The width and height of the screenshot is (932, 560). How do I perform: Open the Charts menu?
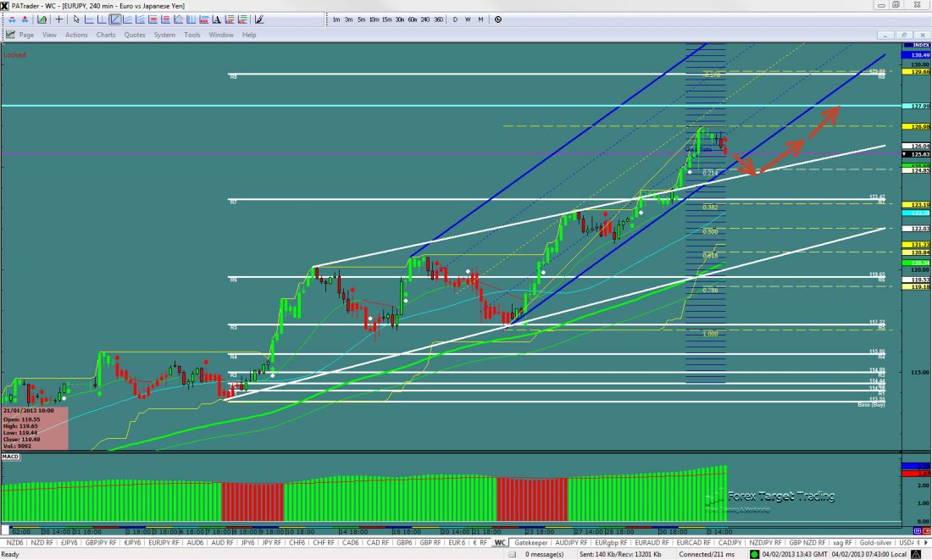106,35
